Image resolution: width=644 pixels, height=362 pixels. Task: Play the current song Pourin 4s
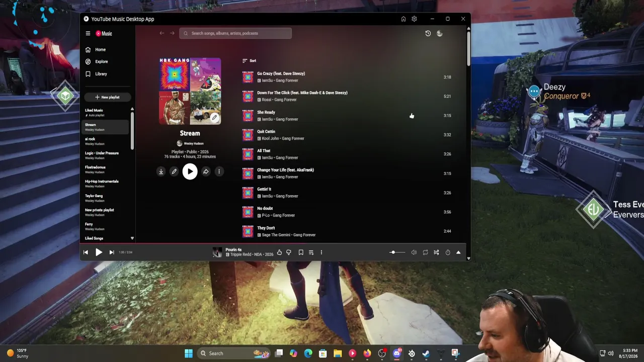(99, 252)
